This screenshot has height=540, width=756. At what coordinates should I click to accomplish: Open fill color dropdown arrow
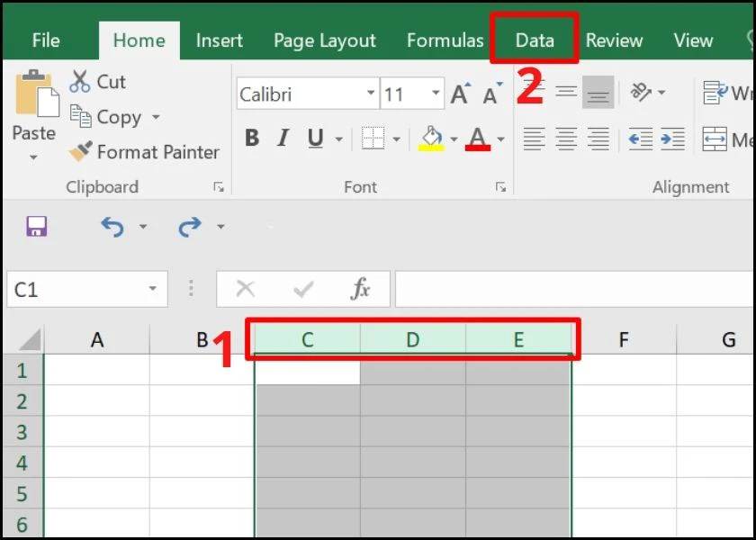tap(454, 139)
